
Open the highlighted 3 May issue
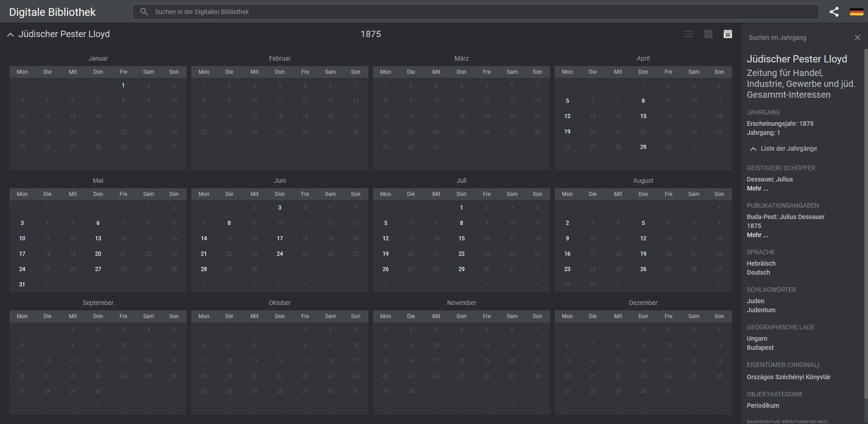point(22,223)
